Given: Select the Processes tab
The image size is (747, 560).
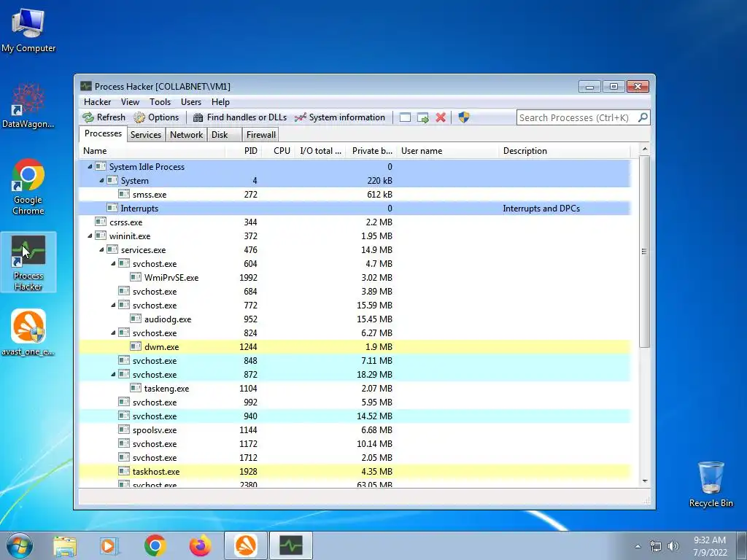Looking at the screenshot, I should coord(103,133).
